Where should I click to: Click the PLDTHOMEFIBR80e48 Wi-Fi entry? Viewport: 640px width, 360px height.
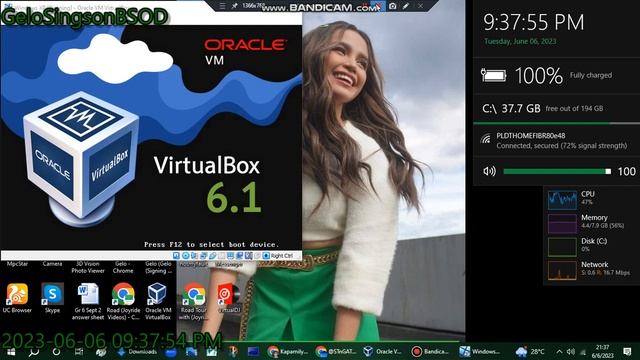[556, 140]
